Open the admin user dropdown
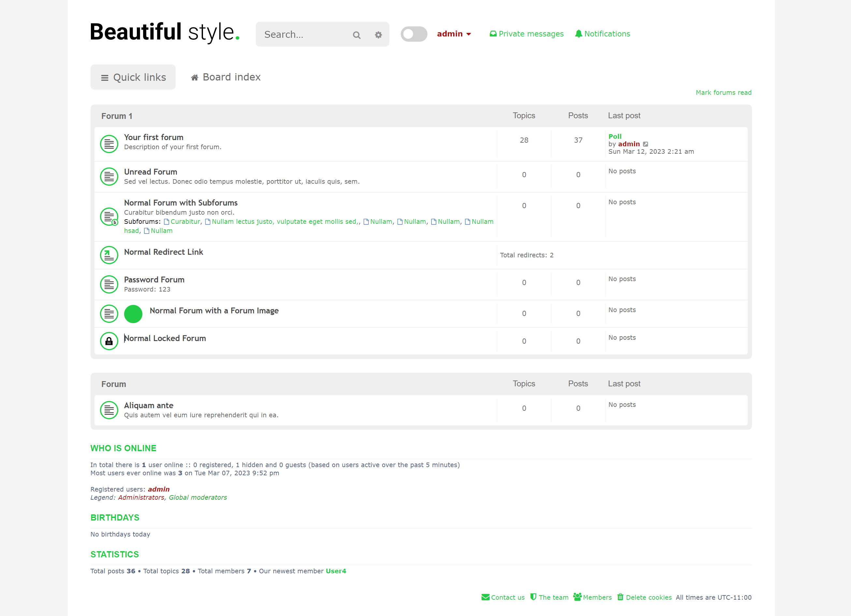 tap(454, 34)
